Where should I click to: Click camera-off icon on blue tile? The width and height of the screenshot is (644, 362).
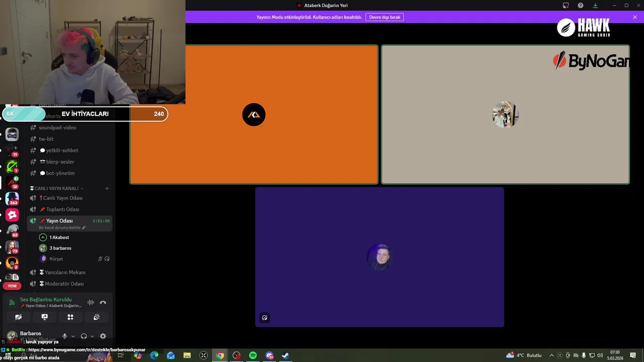[265, 318]
